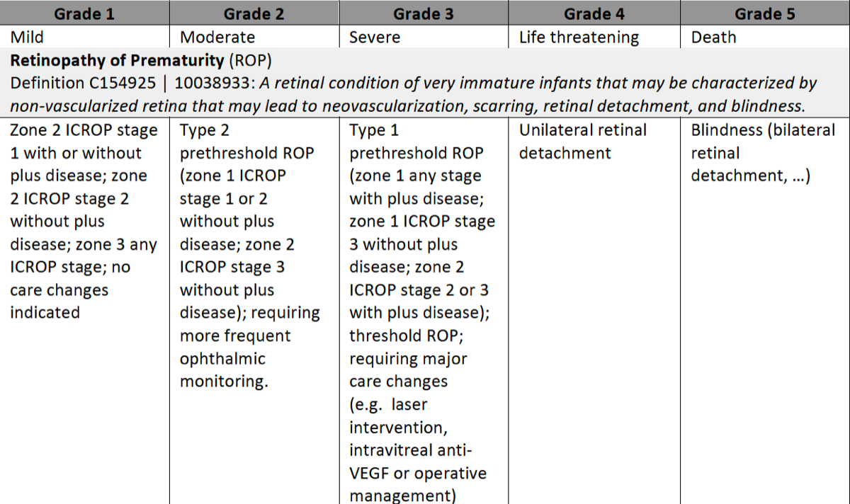Select the Unilateral retinal detachment cell
850x504 pixels.
(x=582, y=142)
